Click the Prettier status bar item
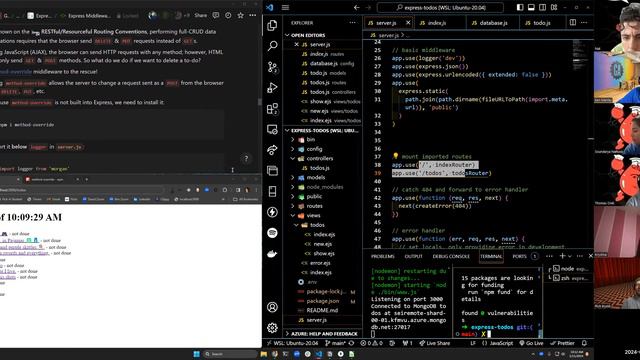 coord(562,343)
